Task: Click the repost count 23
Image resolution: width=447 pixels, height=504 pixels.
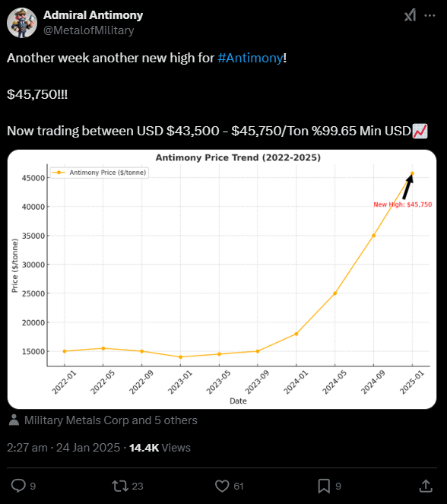Action: pos(138,487)
